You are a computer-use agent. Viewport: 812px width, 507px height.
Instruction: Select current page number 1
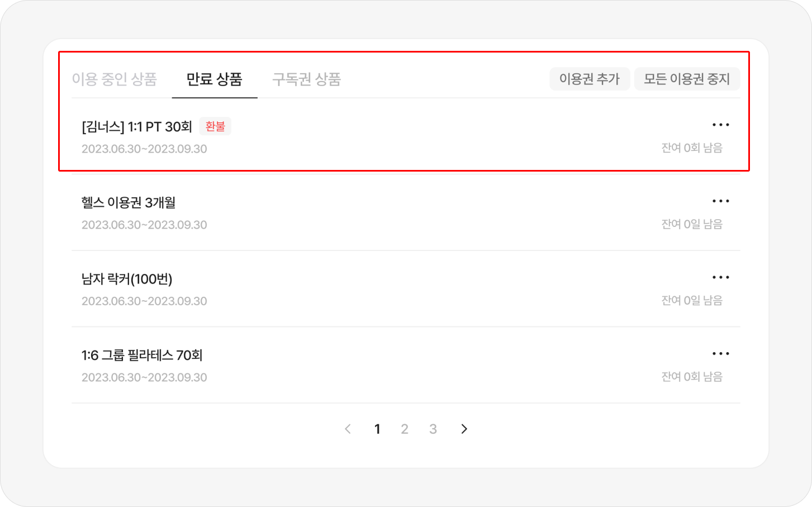pos(377,429)
